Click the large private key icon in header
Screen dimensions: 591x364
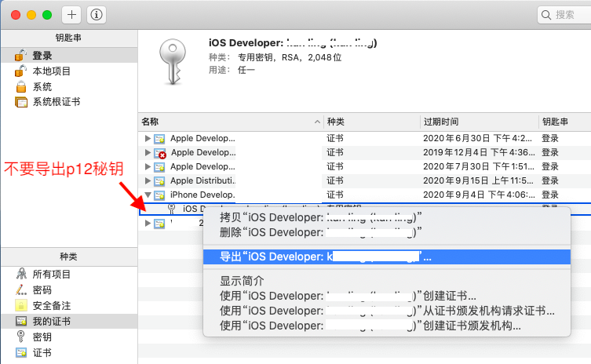tap(173, 62)
